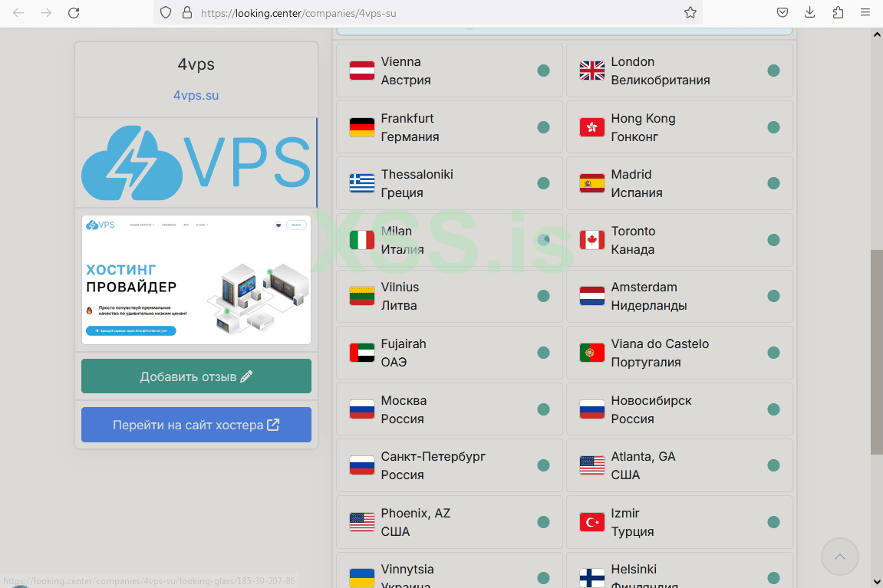Viewport: 883px width, 588px height.
Task: Click the scroll-to-top arrow button
Action: pyautogui.click(x=839, y=557)
